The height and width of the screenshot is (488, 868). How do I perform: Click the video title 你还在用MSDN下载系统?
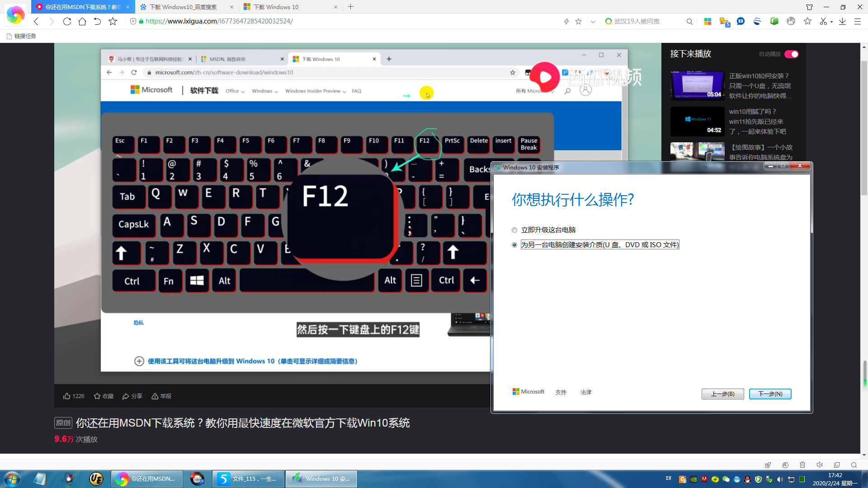pos(243,423)
